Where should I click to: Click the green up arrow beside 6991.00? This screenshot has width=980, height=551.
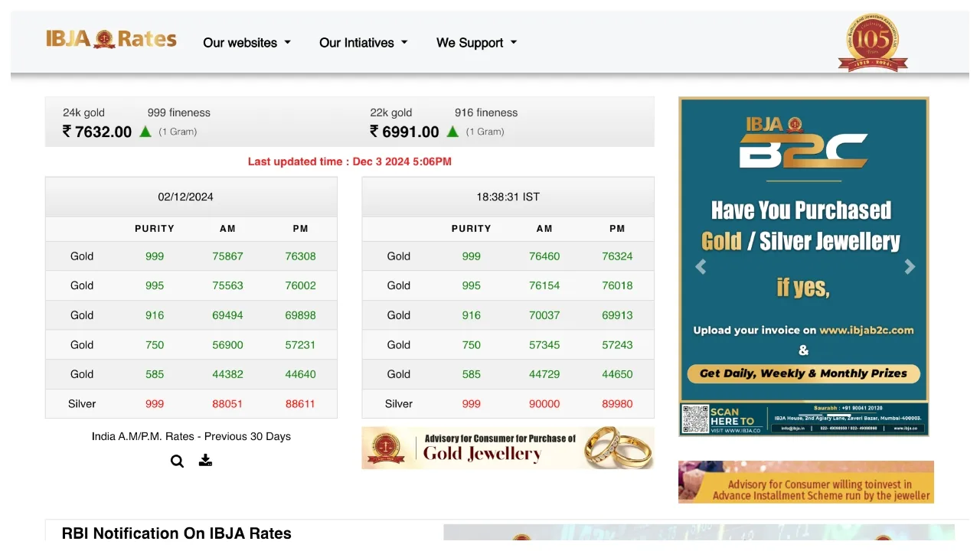(x=452, y=132)
